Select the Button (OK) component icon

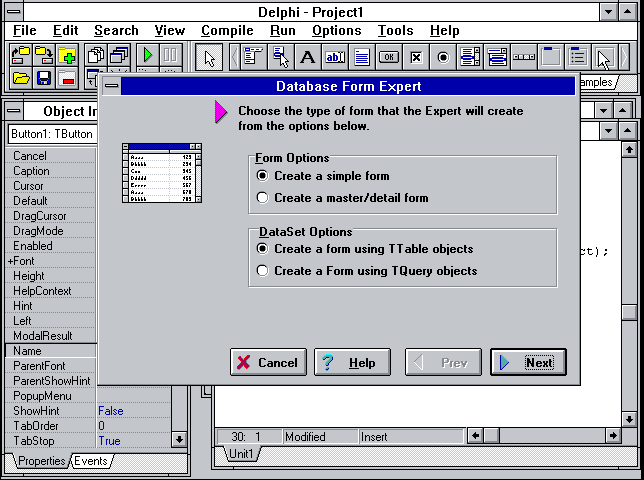389,56
